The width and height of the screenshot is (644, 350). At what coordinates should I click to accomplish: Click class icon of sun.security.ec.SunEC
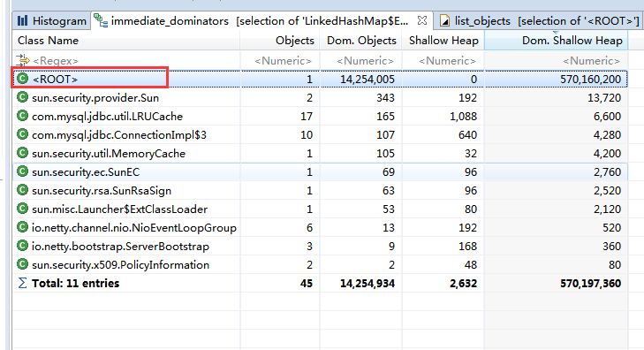[x=23, y=171]
